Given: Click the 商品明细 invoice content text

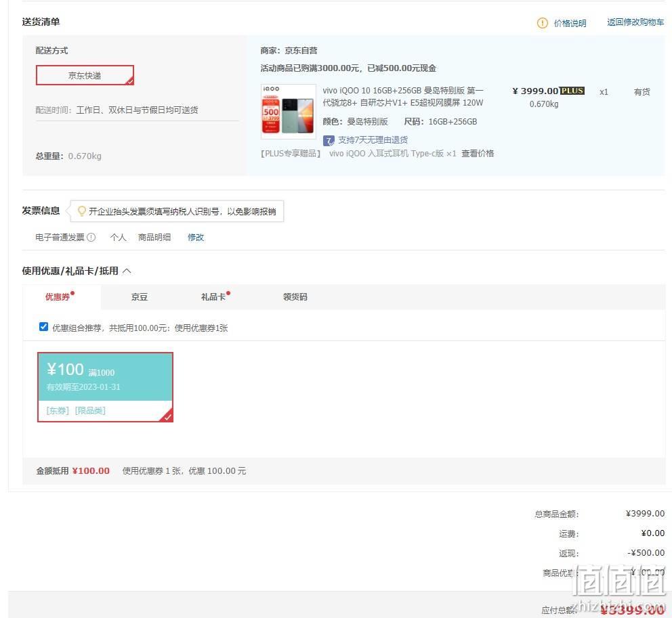Looking at the screenshot, I should [154, 238].
